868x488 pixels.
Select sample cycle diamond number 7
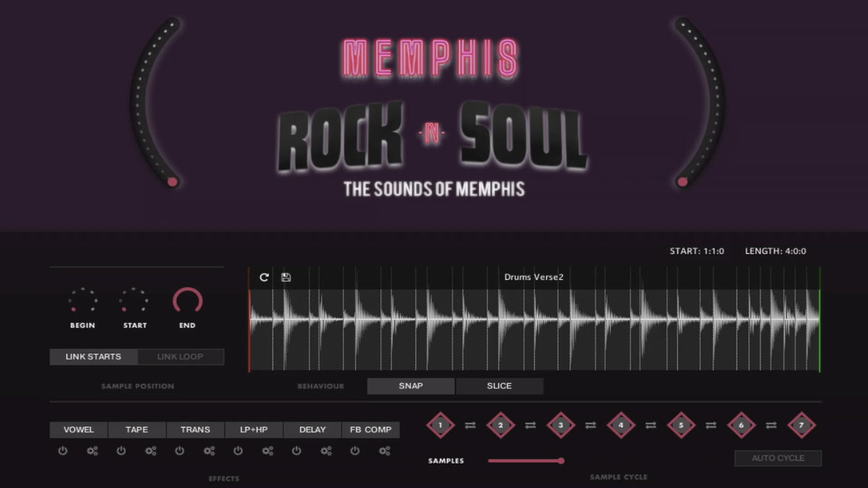pos(801,425)
